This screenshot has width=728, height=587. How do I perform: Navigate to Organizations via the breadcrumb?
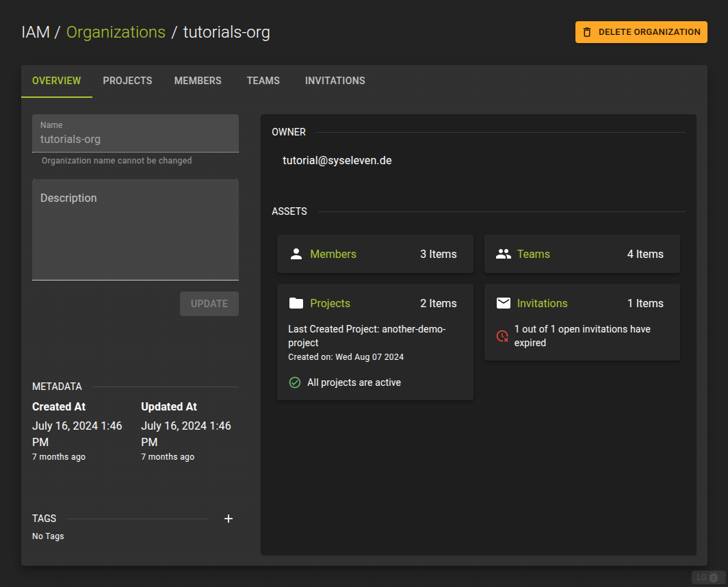click(x=116, y=31)
